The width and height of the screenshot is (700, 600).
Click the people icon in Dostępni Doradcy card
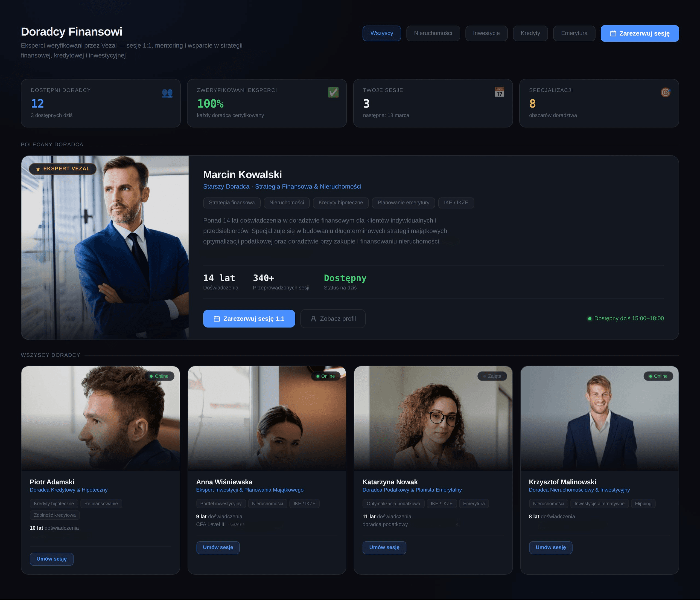167,93
